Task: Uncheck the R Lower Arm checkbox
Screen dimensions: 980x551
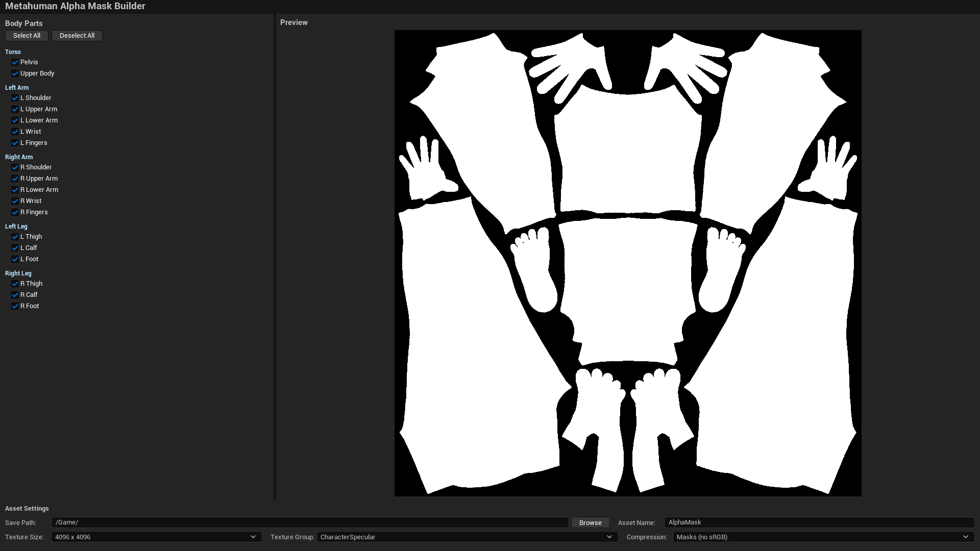Action: point(15,190)
